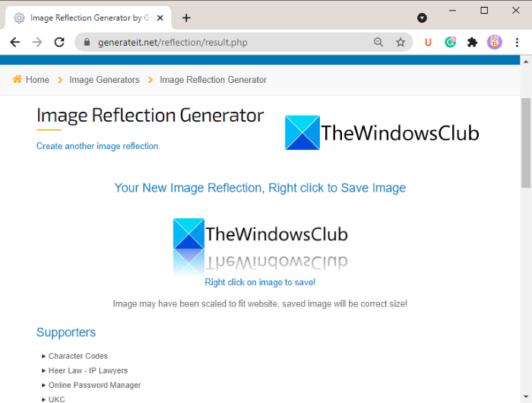Minimize the Chrome window
Viewport: 532px width, 403px height.
452,11
